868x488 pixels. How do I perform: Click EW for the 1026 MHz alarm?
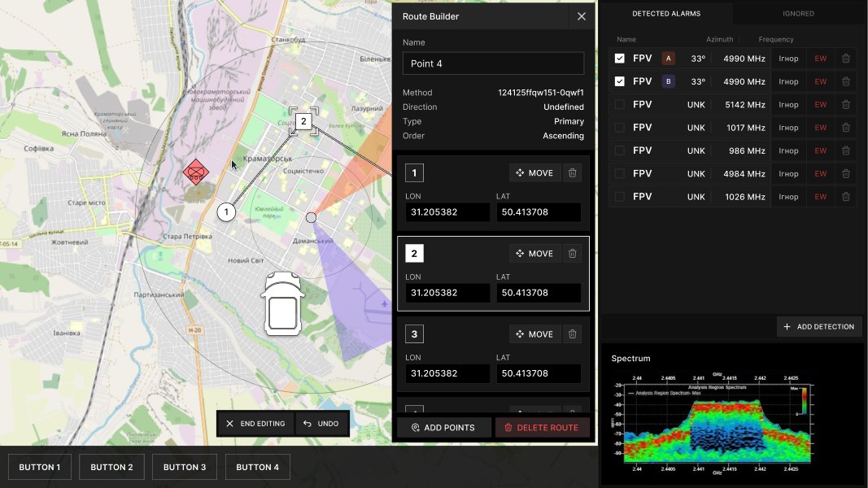coord(820,196)
